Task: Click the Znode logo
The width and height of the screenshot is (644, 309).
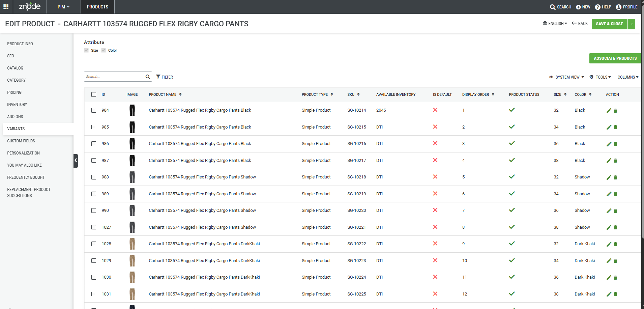Action: click(30, 6)
